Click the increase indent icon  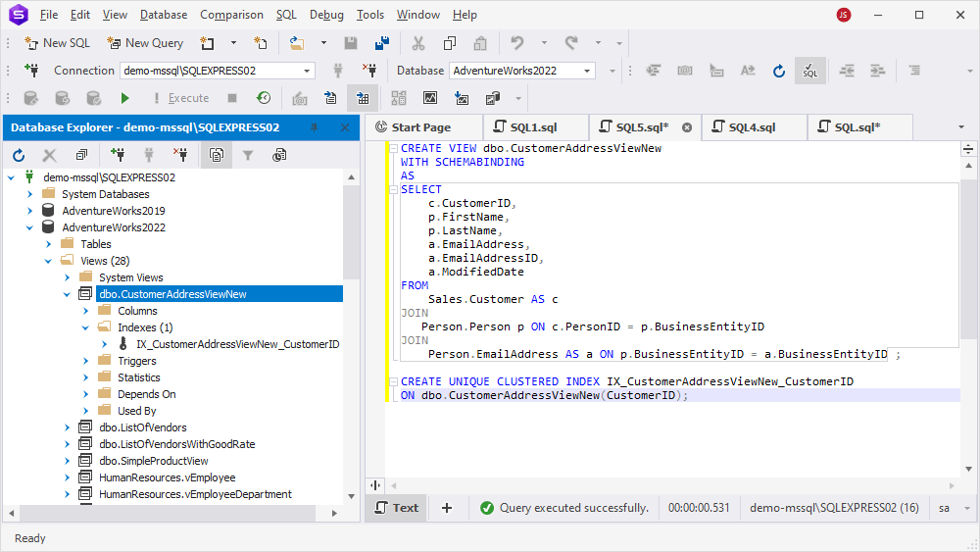(x=877, y=71)
